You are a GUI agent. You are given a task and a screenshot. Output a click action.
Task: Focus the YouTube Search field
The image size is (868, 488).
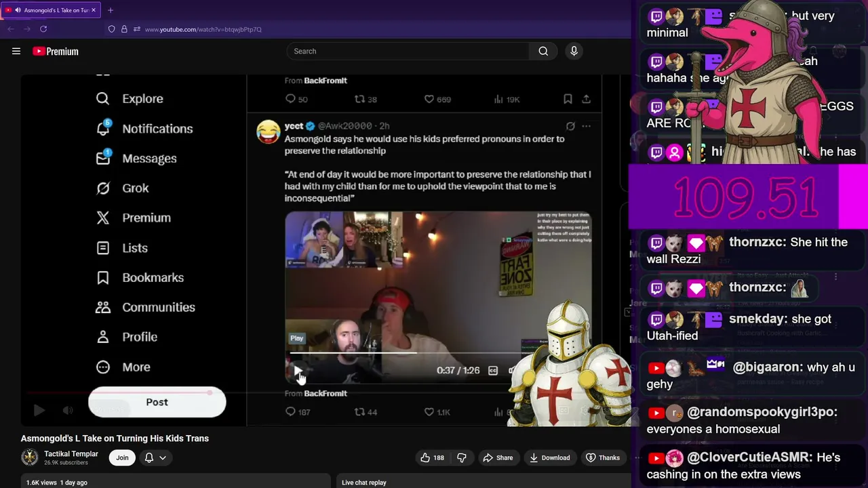point(408,51)
